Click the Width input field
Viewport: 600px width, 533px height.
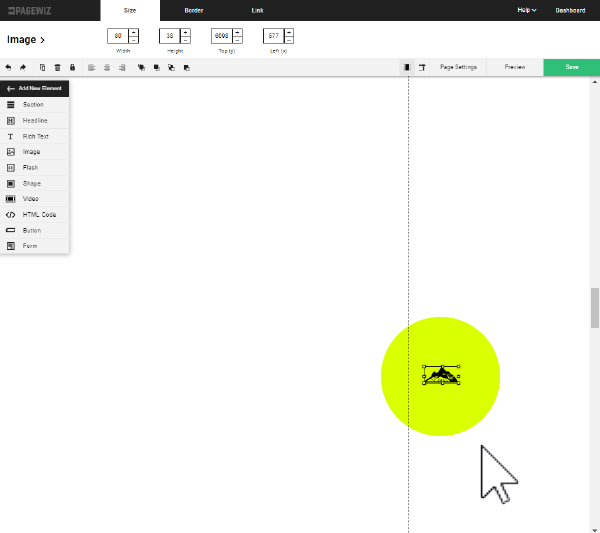[118, 36]
